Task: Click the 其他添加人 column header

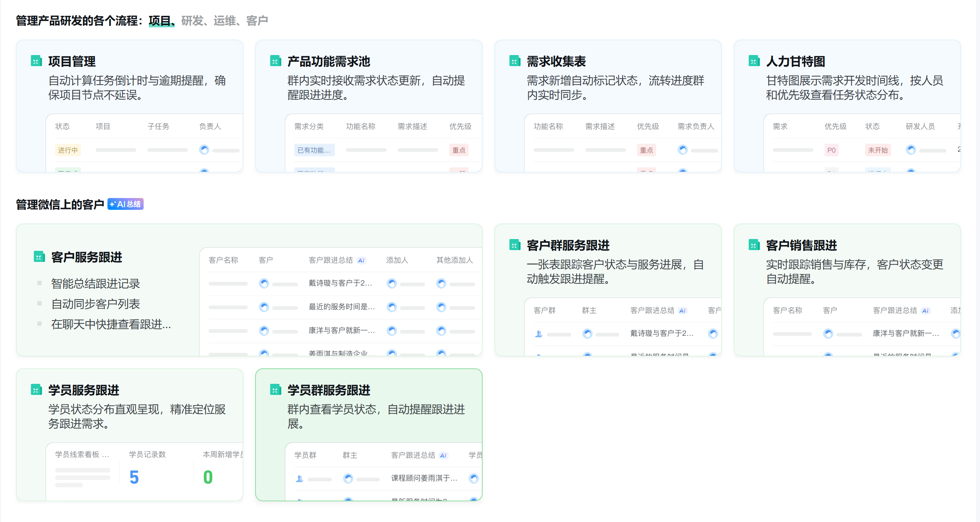Action: click(x=455, y=260)
